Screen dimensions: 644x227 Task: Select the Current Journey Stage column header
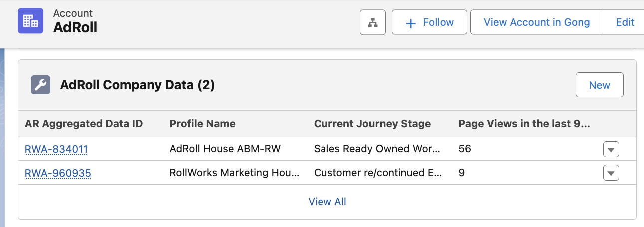tap(372, 124)
